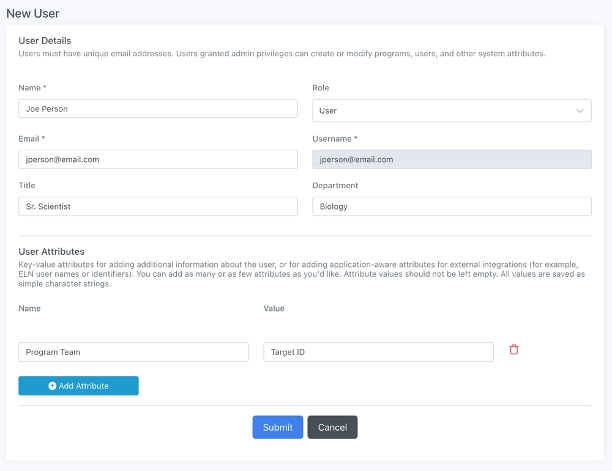Click the Title field with Sr. Scientist
Viewport: 612px width, 471px height.
[x=158, y=206]
